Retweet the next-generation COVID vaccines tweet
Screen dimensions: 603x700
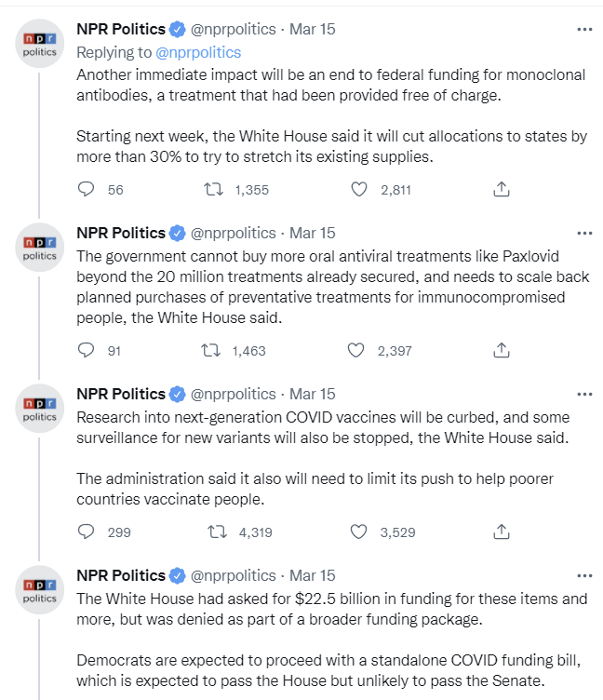[214, 532]
